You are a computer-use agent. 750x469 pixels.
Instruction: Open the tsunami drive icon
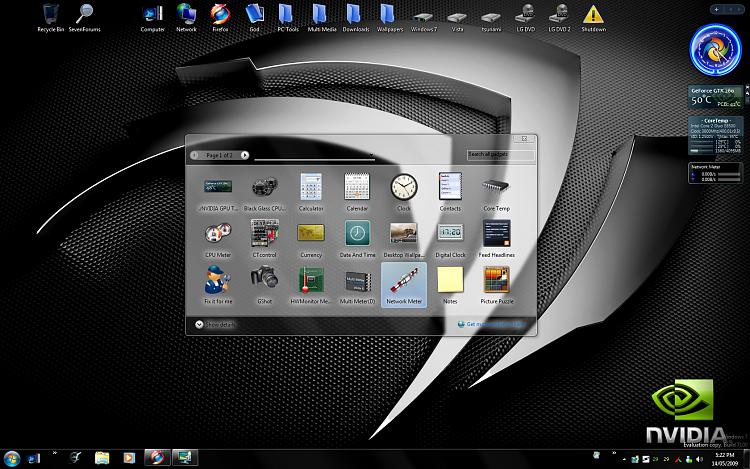tap(491, 20)
